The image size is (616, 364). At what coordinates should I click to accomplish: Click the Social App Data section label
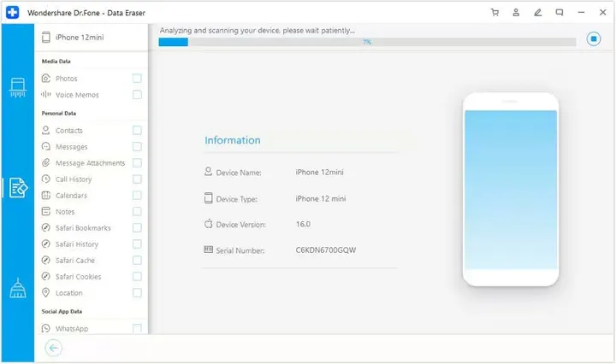pos(62,311)
